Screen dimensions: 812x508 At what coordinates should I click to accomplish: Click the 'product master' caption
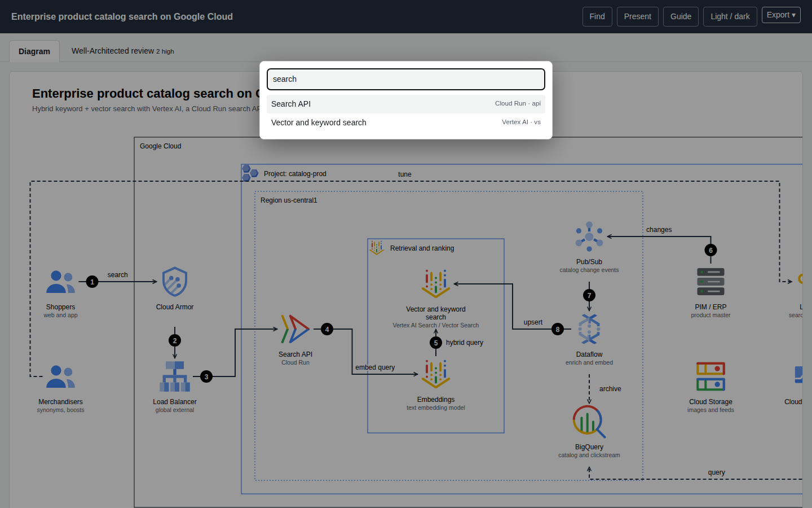[x=710, y=316]
